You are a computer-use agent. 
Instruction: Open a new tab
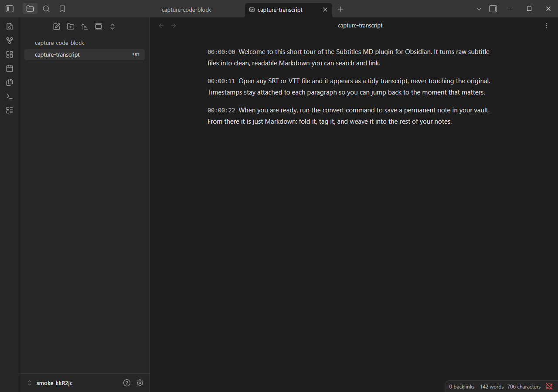(x=340, y=9)
